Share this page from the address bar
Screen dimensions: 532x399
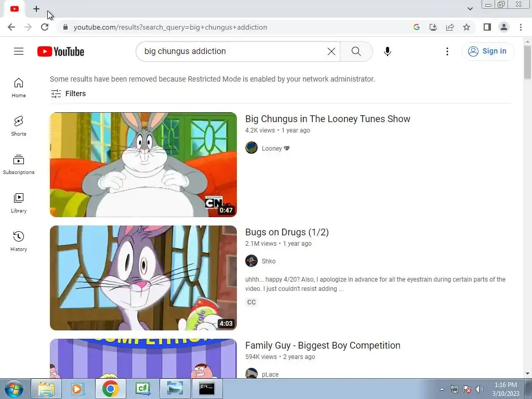point(450,27)
